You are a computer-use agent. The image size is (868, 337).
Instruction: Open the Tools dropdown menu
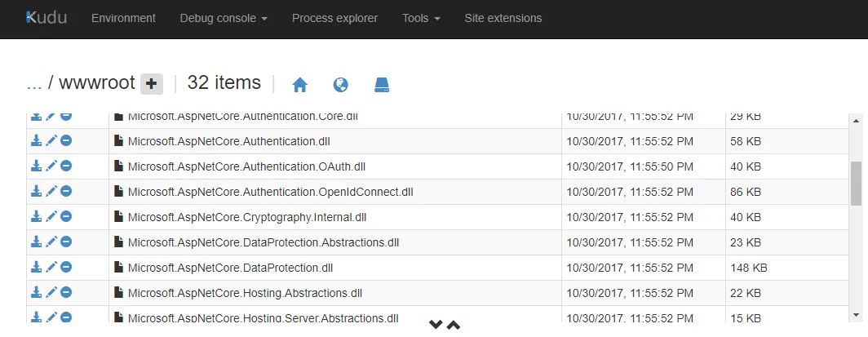pyautogui.click(x=421, y=18)
